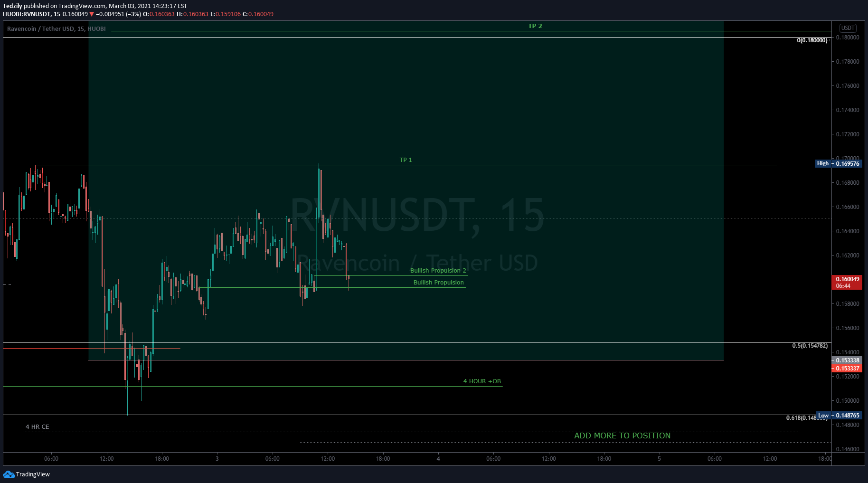The image size is (868, 483).
Task: Select the 'Bullish Propulsion 2' line label
Action: (438, 271)
